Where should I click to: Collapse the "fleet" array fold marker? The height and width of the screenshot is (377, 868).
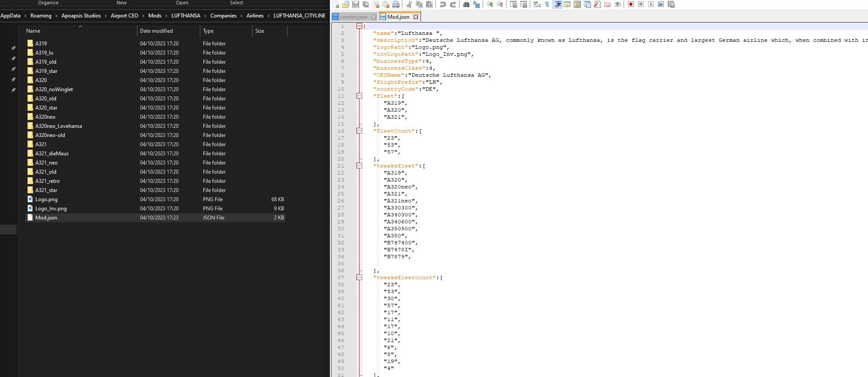[359, 96]
